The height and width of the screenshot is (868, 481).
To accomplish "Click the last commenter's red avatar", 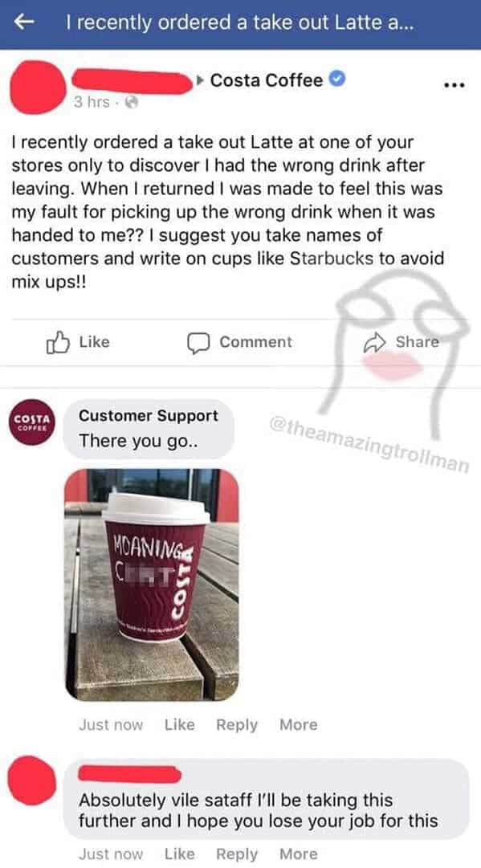I will pos(31,780).
